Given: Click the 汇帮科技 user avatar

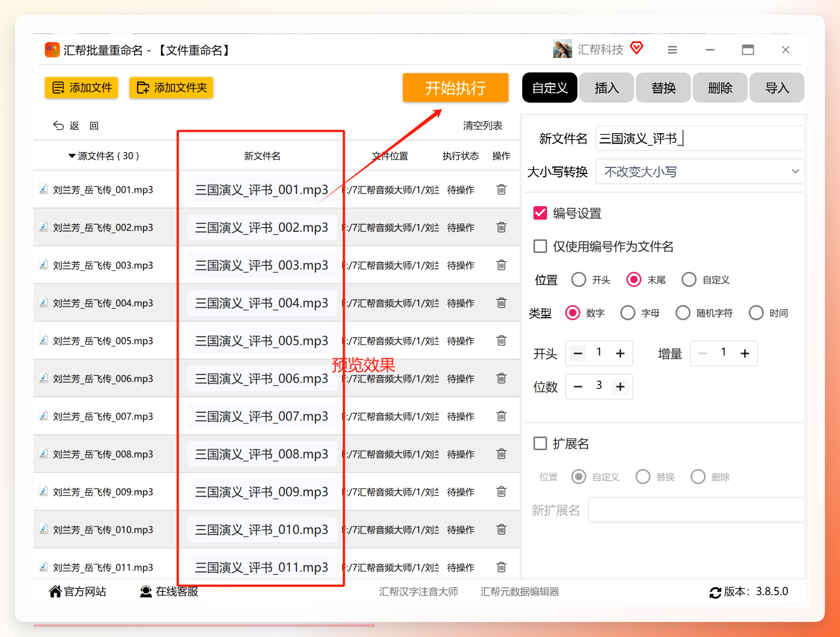Looking at the screenshot, I should point(562,49).
